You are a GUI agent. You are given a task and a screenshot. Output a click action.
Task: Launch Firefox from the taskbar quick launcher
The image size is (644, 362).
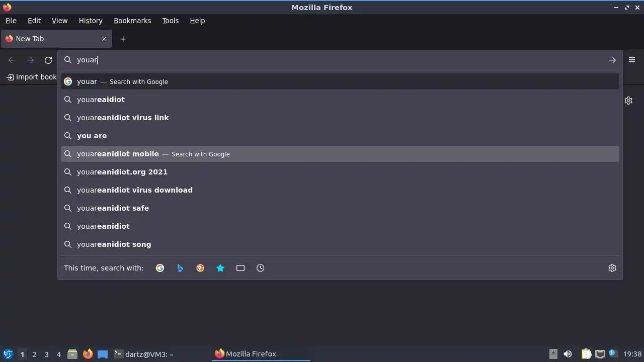point(88,354)
